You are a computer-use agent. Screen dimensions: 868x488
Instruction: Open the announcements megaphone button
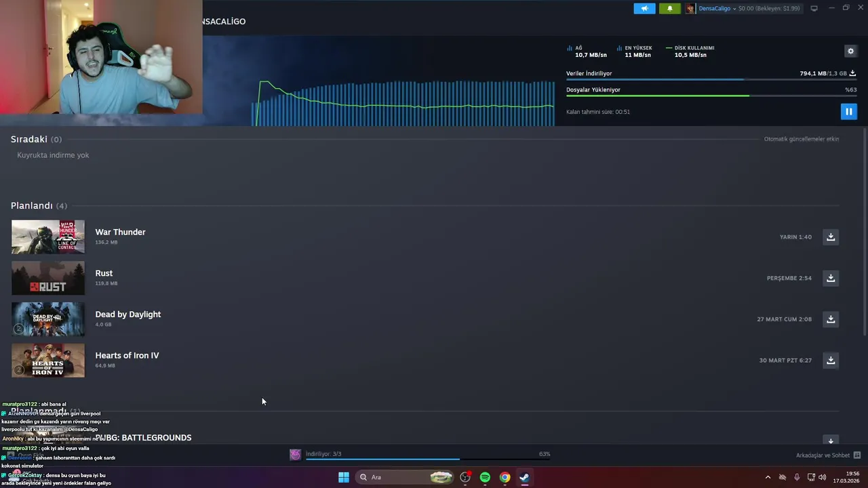(x=644, y=8)
